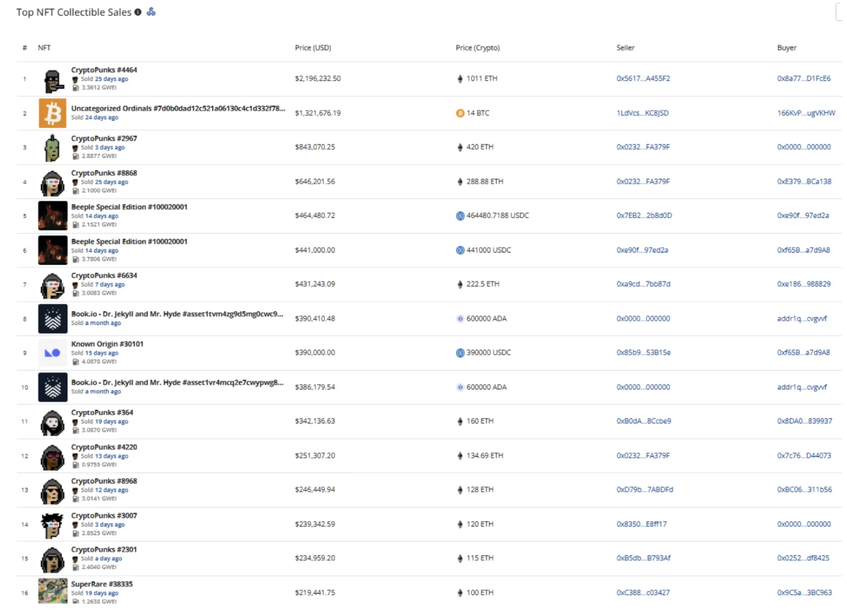Click the USDC icon beside 441000 USDC
Viewport: 847px width, 616px height.
point(460,250)
